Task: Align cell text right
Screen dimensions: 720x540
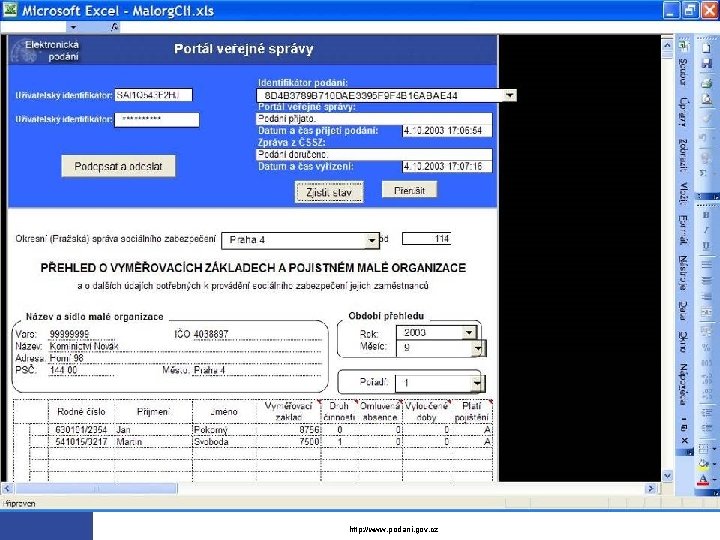Action: point(706,296)
